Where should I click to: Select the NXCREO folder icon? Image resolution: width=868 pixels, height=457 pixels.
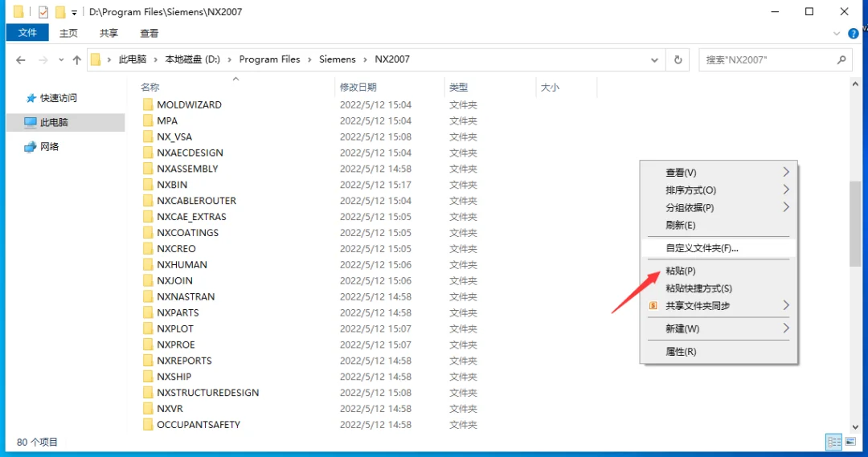point(147,248)
